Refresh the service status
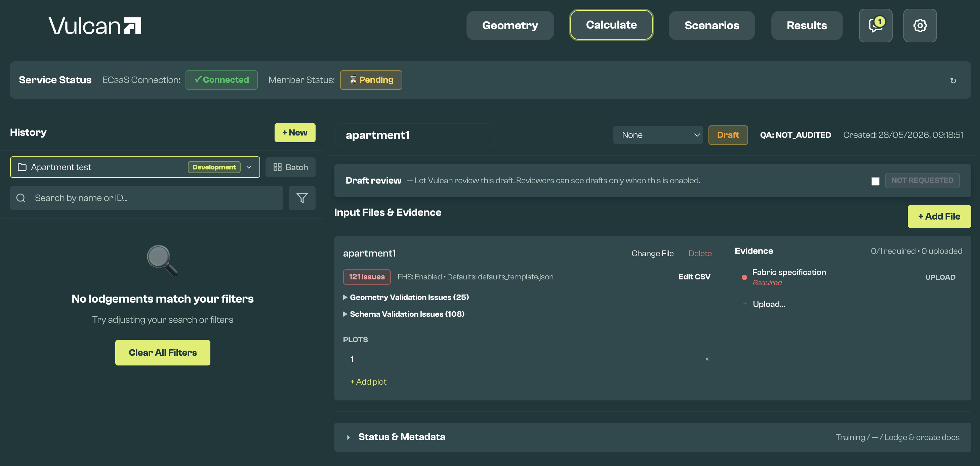The width and height of the screenshot is (980, 466). pyautogui.click(x=953, y=80)
